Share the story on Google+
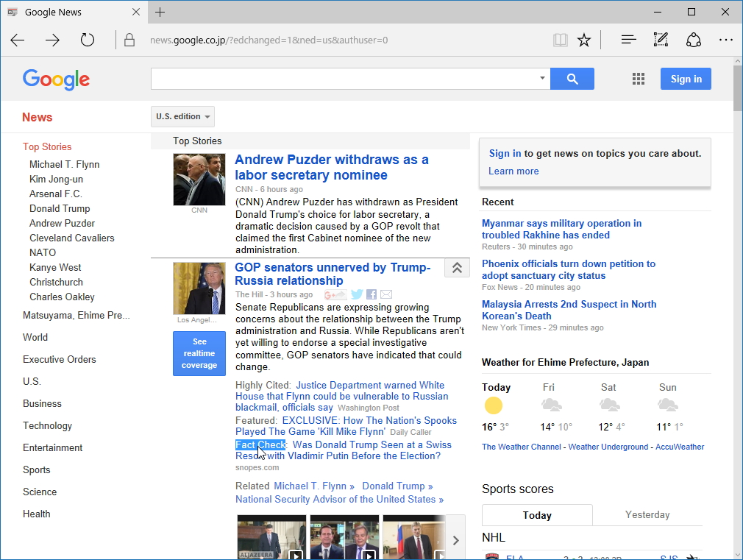Screen dimensions: 743x560 pyautogui.click(x=335, y=294)
